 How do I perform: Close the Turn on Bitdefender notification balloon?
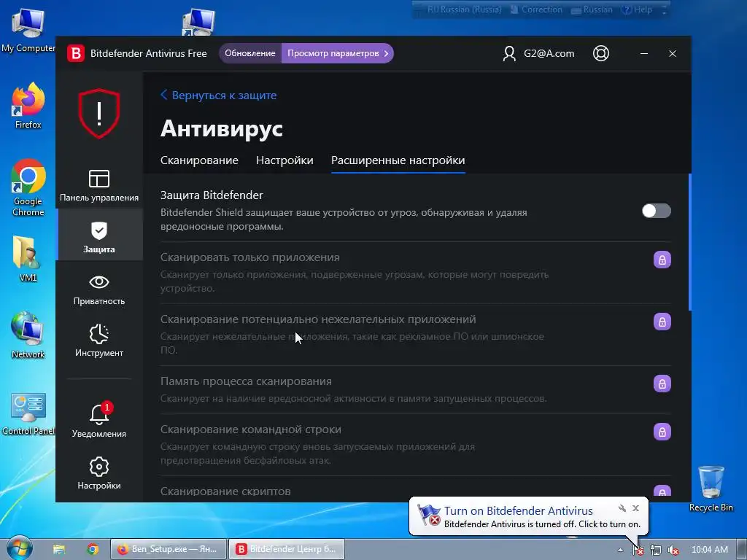tap(635, 508)
